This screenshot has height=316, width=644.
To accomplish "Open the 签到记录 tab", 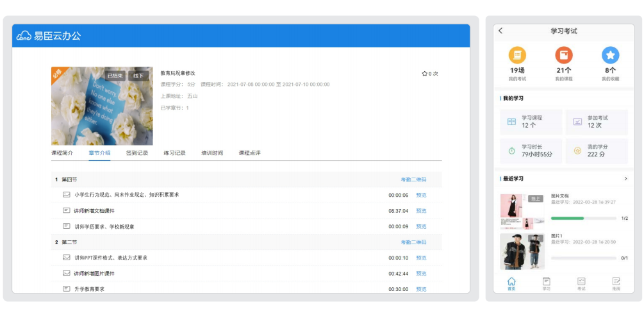I will pos(137,153).
